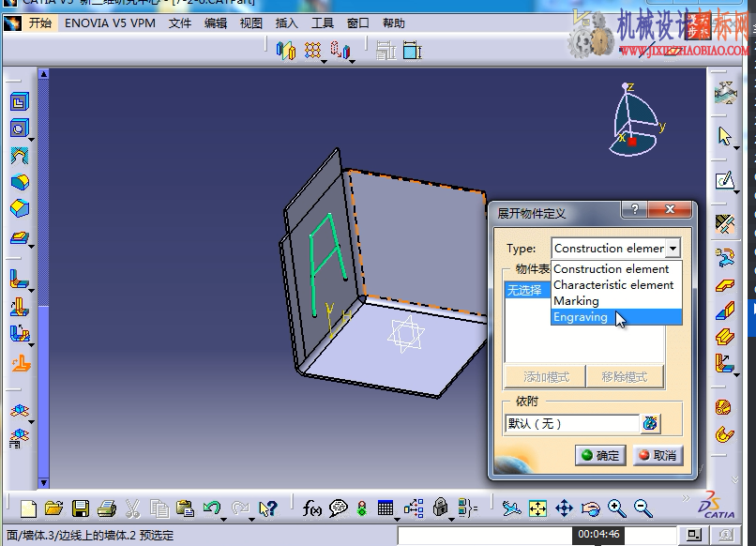Screen dimensions: 756x546
Task: Click the 添加模式 button
Action: (545, 377)
